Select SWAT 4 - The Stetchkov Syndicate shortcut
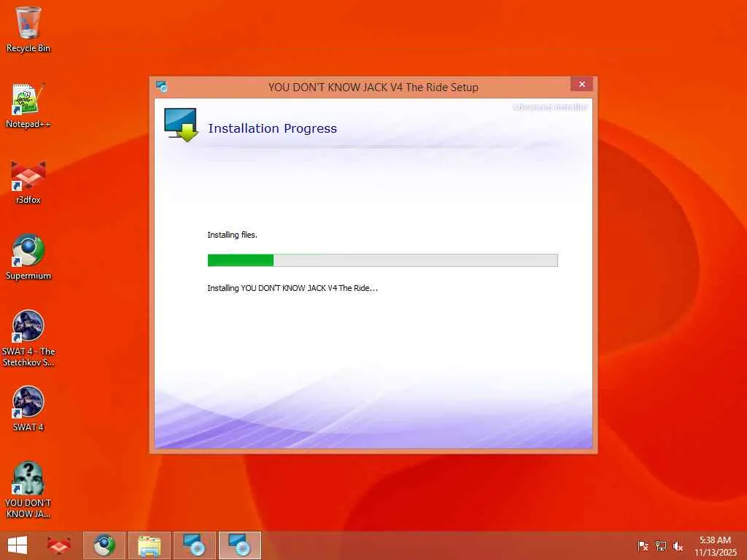This screenshot has width=747, height=560. pyautogui.click(x=28, y=338)
